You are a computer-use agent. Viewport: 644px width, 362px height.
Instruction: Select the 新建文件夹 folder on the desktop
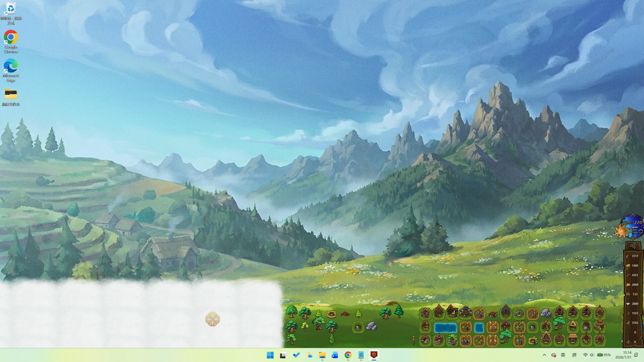click(x=11, y=97)
